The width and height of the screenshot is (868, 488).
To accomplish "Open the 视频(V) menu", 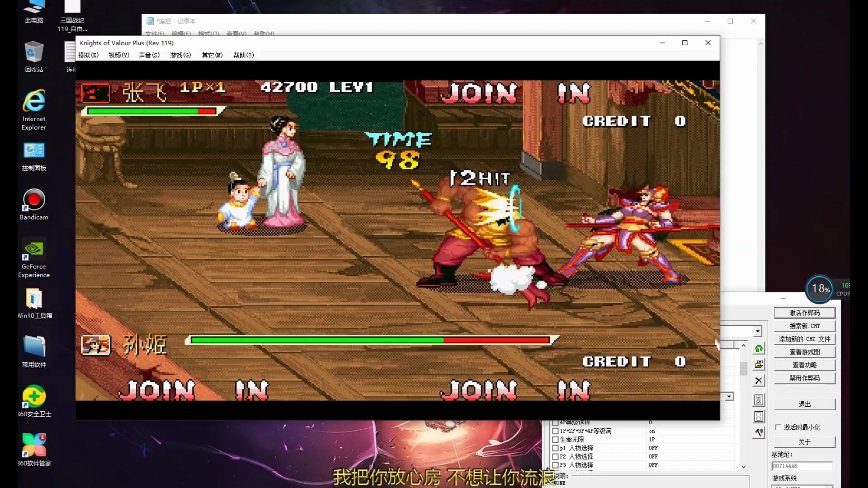I will [x=119, y=55].
